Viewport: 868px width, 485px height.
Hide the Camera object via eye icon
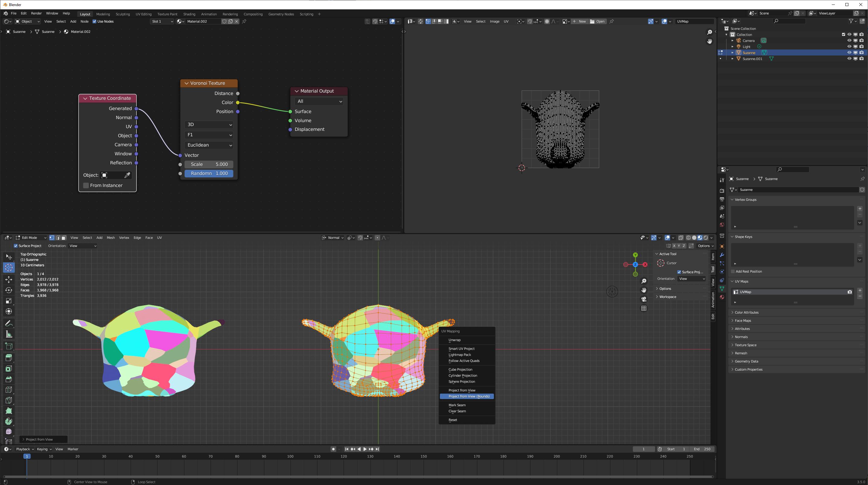pos(849,40)
